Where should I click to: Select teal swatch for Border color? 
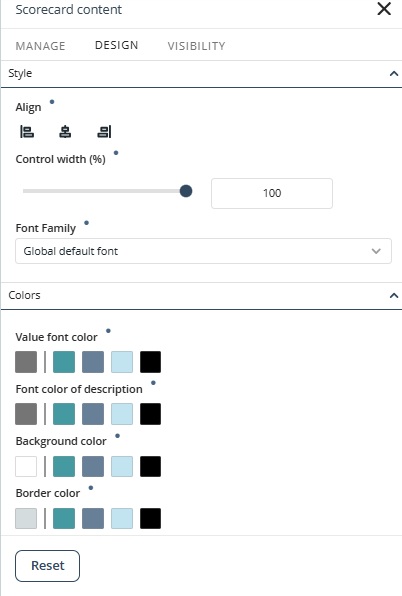coord(64,518)
